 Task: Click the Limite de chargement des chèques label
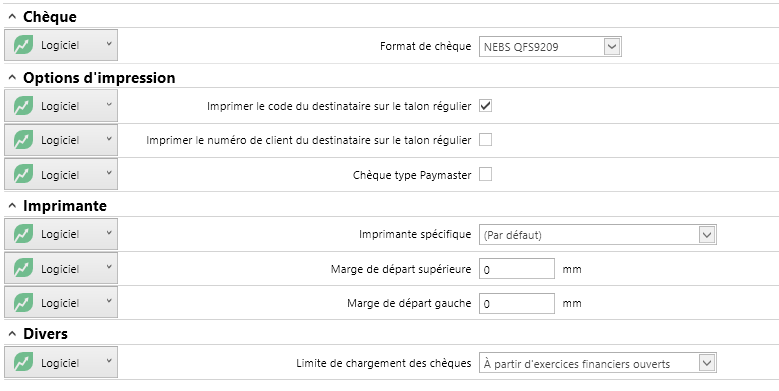[x=384, y=363]
